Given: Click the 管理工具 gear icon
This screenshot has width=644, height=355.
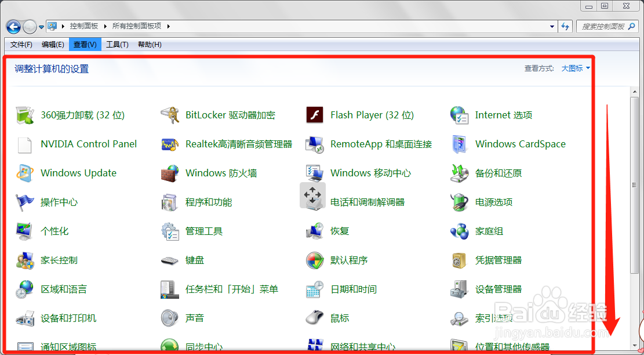Looking at the screenshot, I should [170, 231].
